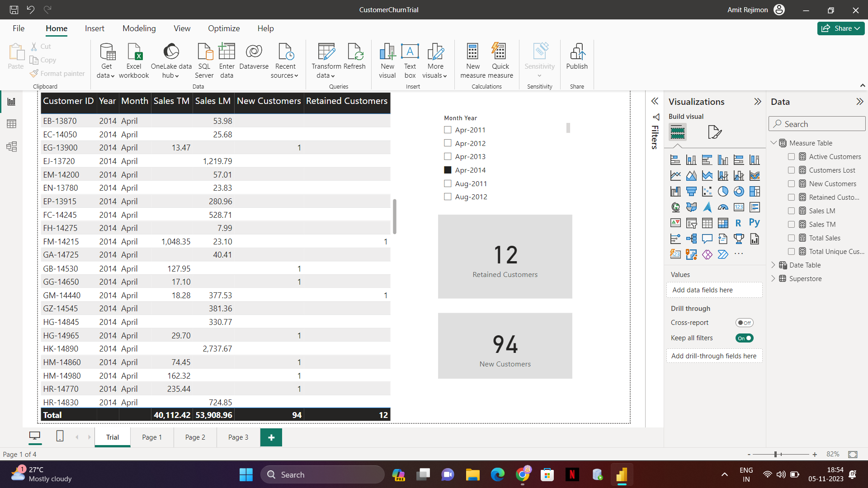The height and width of the screenshot is (488, 868).
Task: Add a Text box
Action: pyautogui.click(x=410, y=61)
